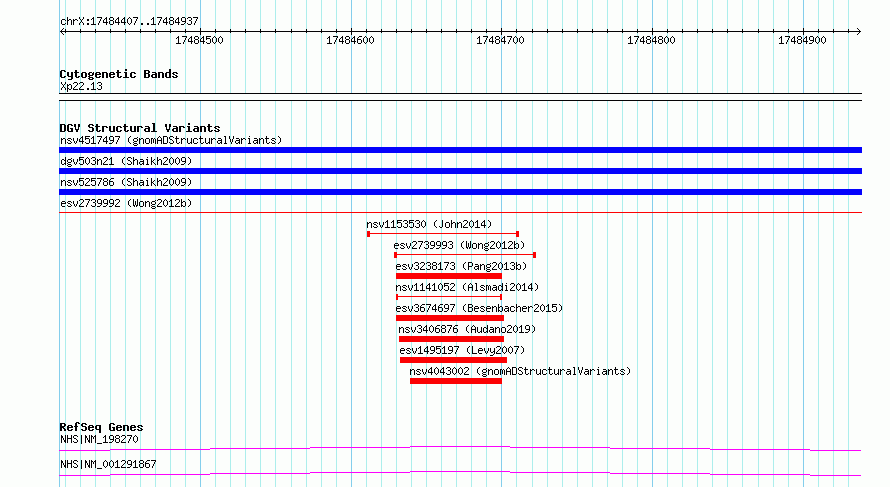Viewport: 890px width, 487px height.
Task: Open the DGV Structural Variants track heading
Action: [140, 128]
